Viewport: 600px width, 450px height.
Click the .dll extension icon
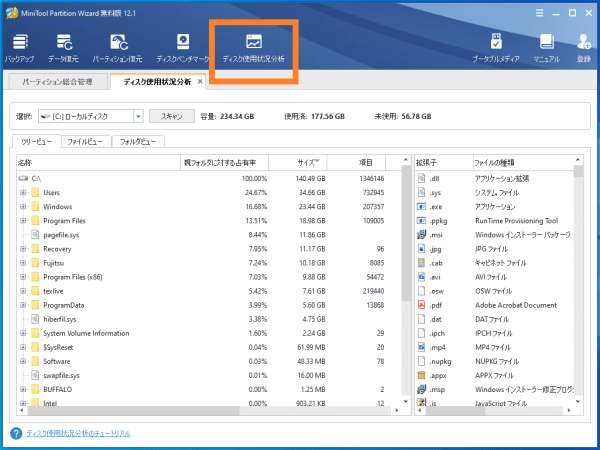coord(421,178)
